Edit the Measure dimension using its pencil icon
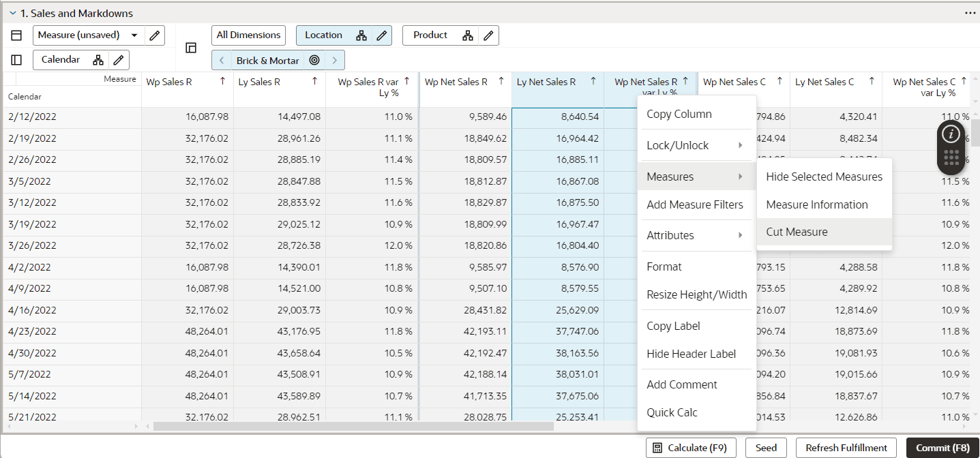This screenshot has width=980, height=458. pyautogui.click(x=154, y=35)
